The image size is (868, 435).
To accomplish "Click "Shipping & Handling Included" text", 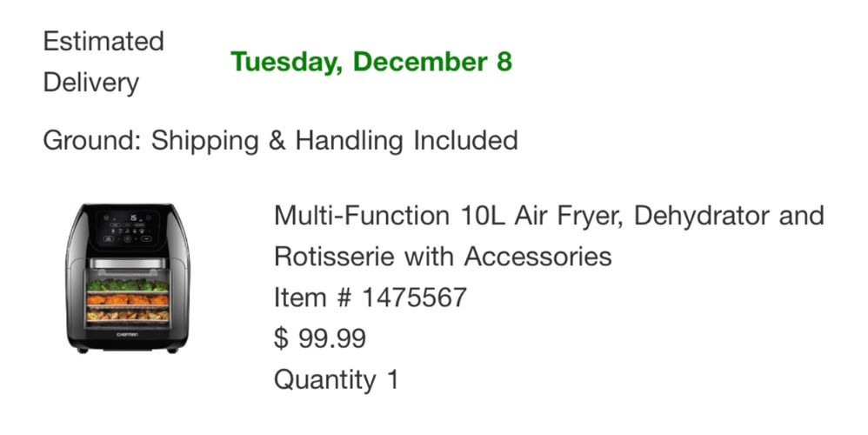I will [x=335, y=140].
